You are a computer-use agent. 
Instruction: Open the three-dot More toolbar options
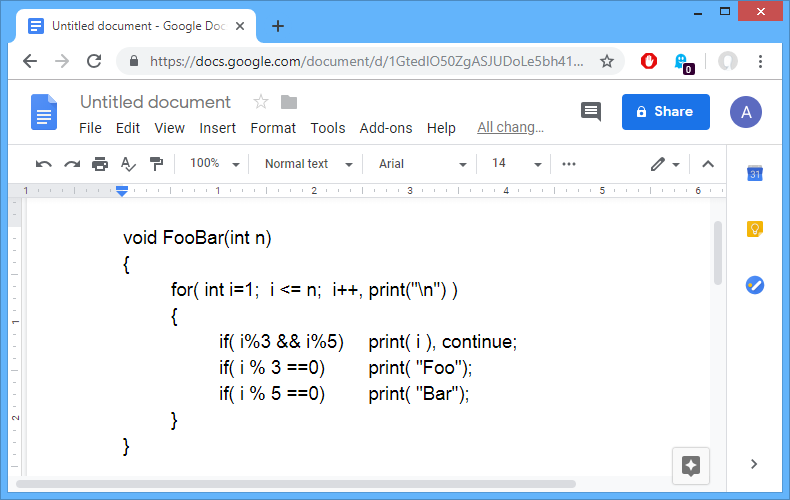click(569, 164)
